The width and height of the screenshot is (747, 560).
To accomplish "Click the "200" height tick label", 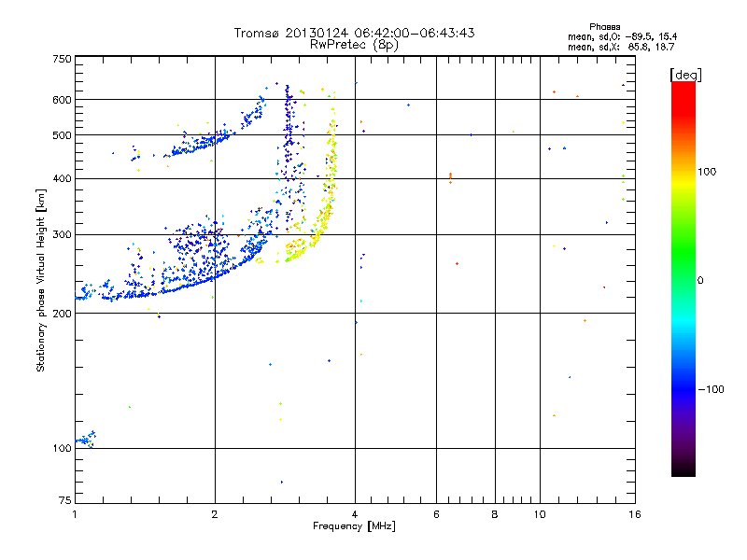I will (62, 314).
